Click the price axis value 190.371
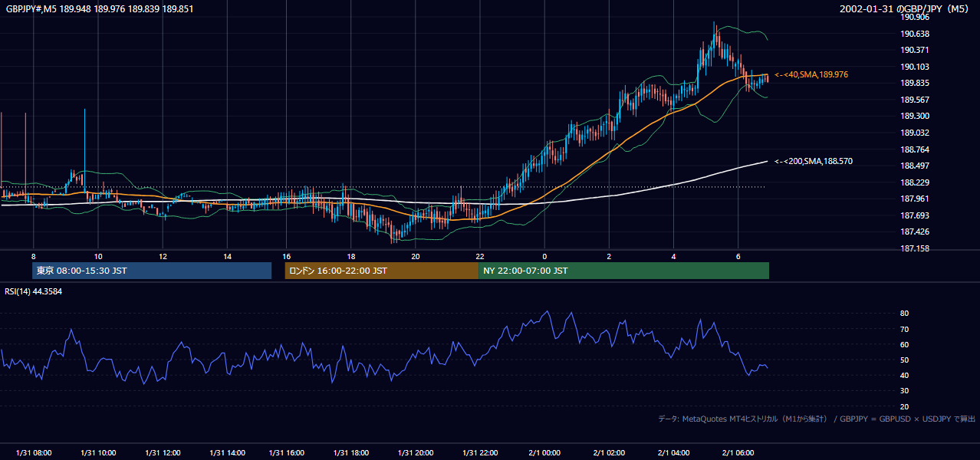 pos(915,50)
